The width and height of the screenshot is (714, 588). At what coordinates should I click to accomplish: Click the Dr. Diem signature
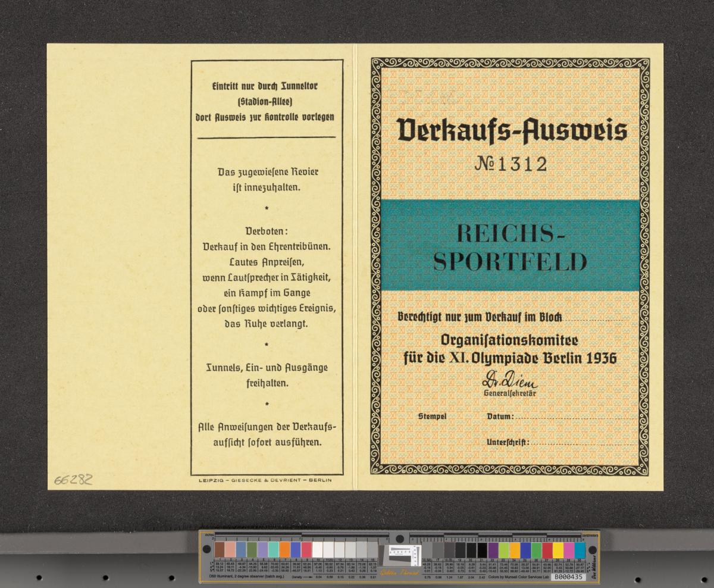[509, 381]
